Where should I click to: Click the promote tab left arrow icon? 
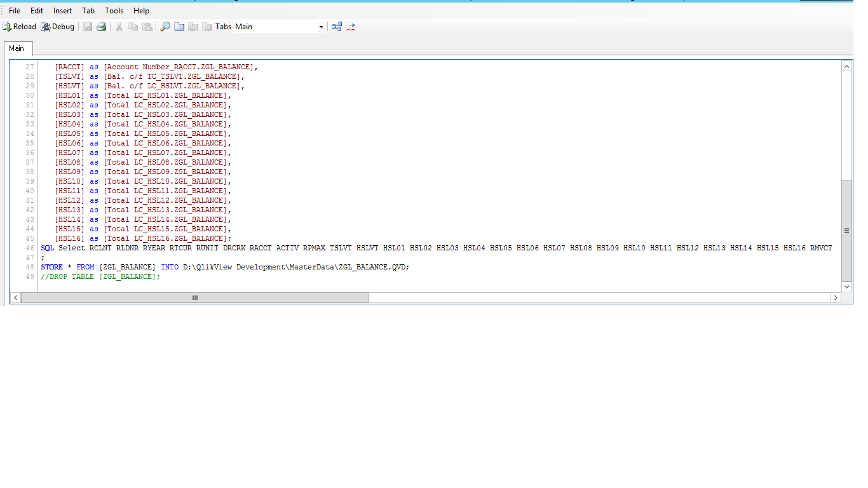coord(193,27)
